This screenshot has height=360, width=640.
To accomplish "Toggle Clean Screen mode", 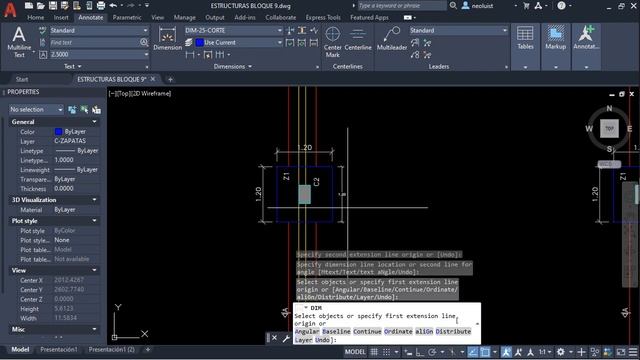I will point(621,352).
